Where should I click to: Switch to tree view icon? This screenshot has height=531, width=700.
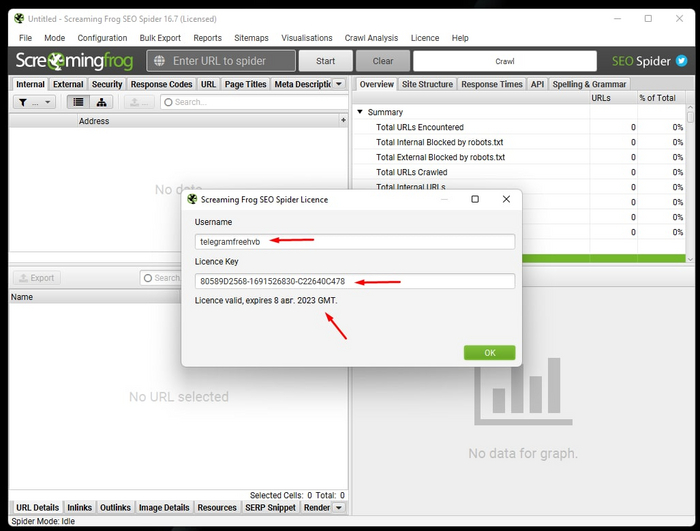pos(101,102)
